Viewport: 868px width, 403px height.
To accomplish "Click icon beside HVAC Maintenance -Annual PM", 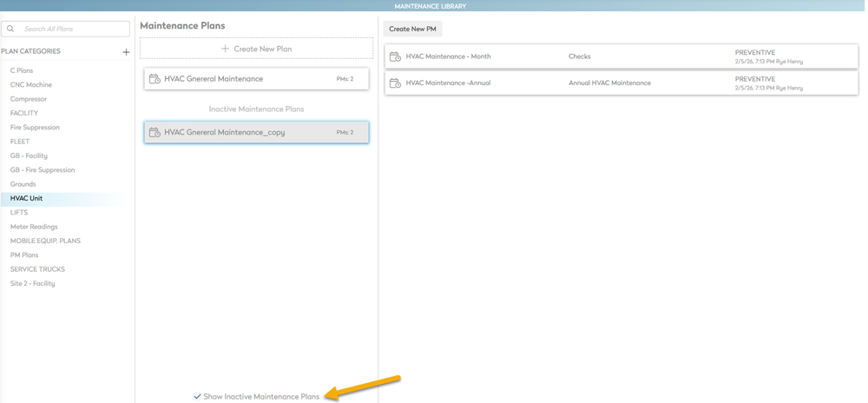I will point(395,83).
